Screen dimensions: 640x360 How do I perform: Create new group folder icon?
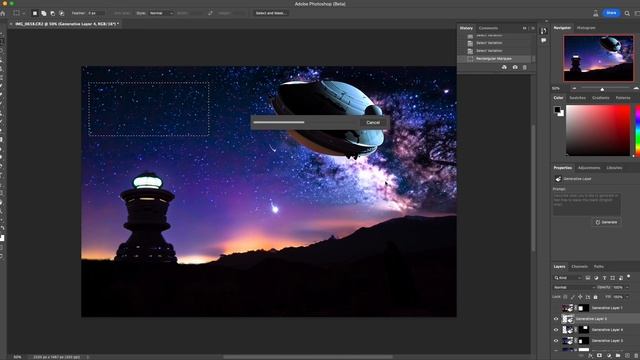(x=618, y=356)
